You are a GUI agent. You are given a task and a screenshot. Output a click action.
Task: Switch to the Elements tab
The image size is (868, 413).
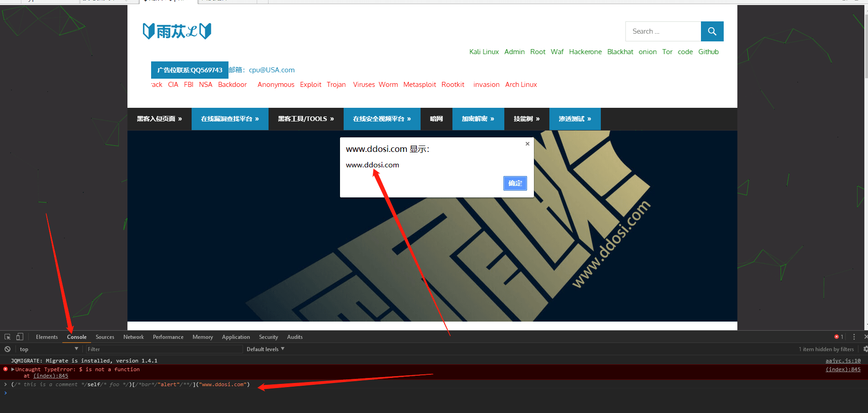click(x=47, y=337)
